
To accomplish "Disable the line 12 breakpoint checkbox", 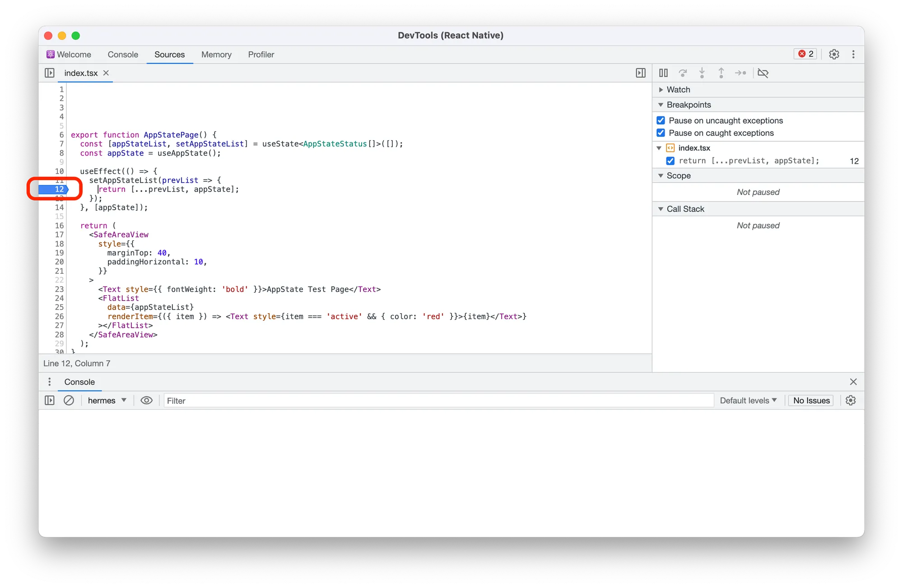I will tap(670, 161).
